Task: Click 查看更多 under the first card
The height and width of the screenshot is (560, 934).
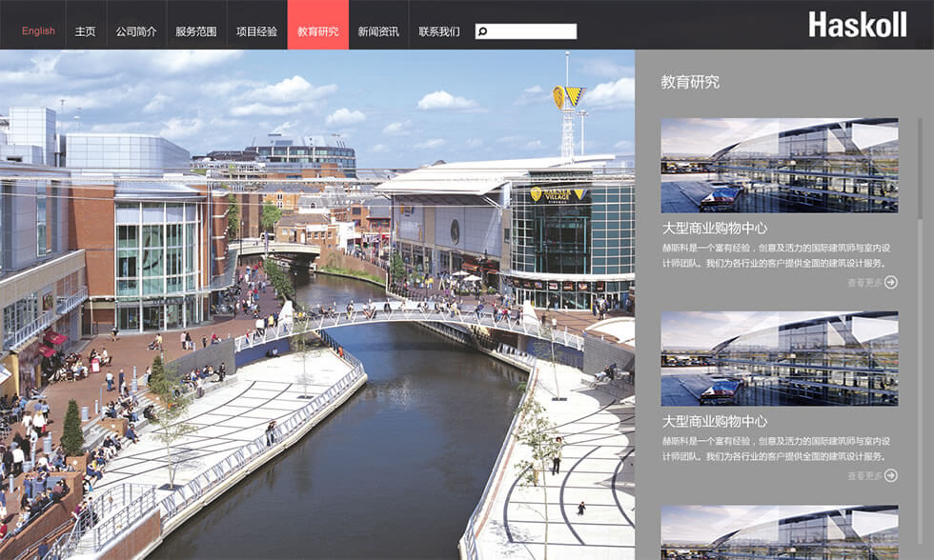Action: [x=865, y=283]
